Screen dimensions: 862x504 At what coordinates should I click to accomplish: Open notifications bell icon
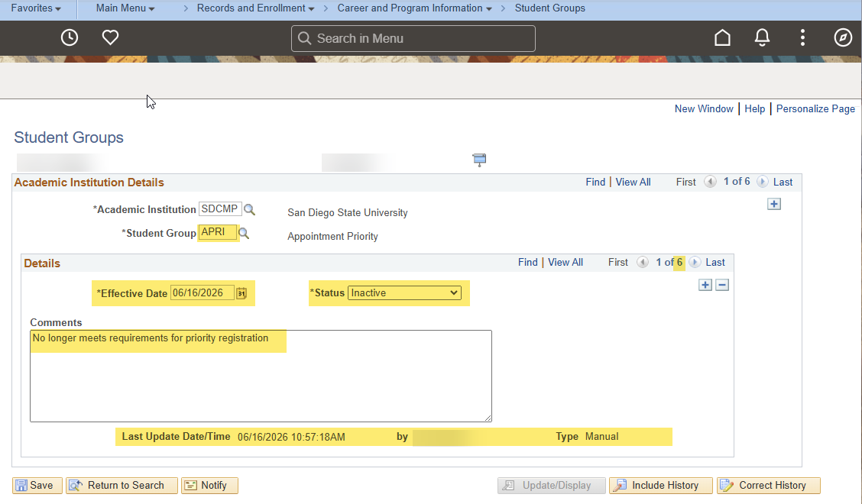[762, 37]
